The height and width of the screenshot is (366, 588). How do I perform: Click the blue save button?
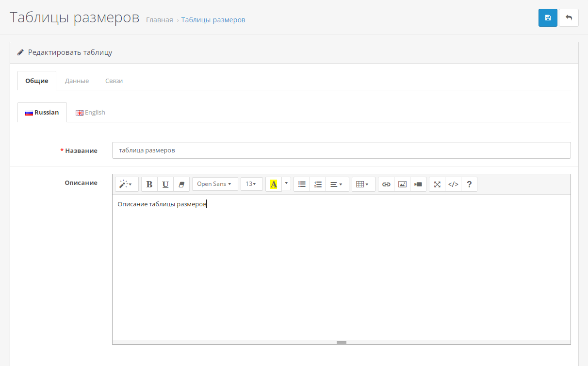click(x=548, y=18)
